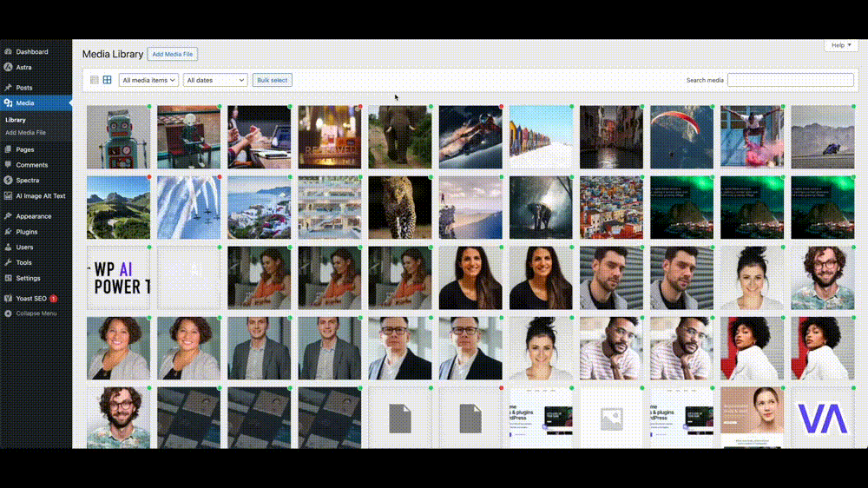
Task: Open the toy robot image thumbnail
Action: tap(118, 137)
